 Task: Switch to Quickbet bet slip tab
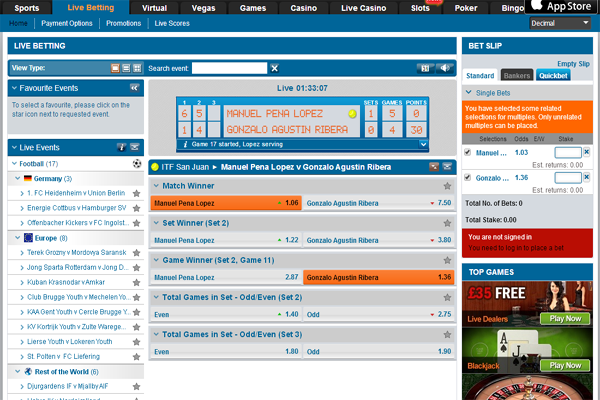coord(553,75)
